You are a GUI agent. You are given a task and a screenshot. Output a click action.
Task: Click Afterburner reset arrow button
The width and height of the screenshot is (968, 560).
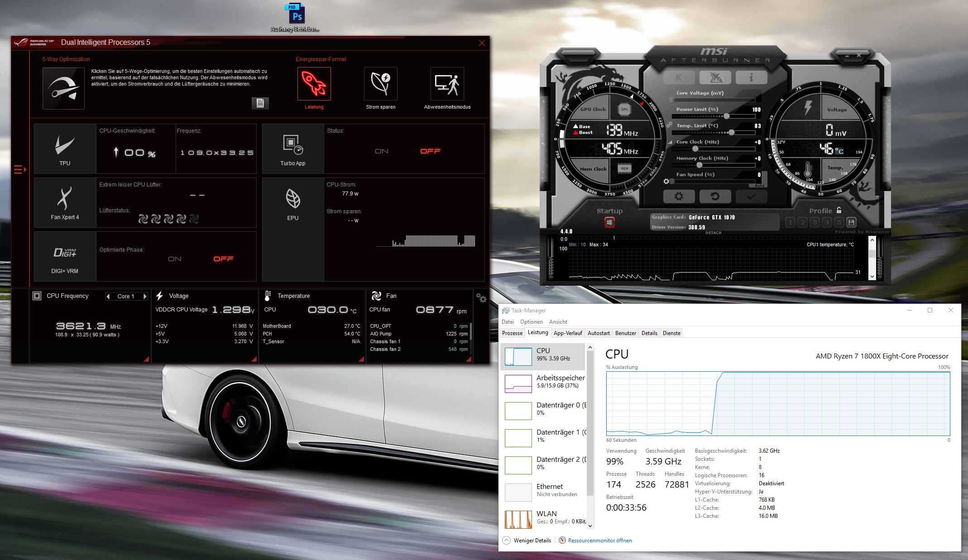(714, 196)
